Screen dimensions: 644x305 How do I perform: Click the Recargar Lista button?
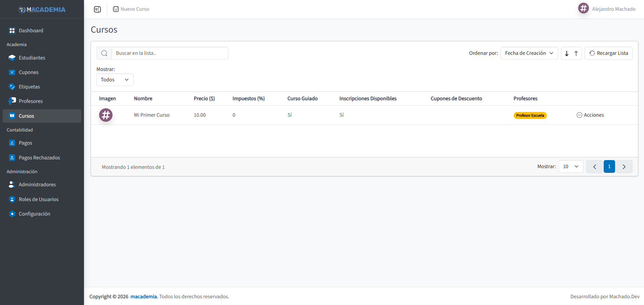tap(608, 53)
